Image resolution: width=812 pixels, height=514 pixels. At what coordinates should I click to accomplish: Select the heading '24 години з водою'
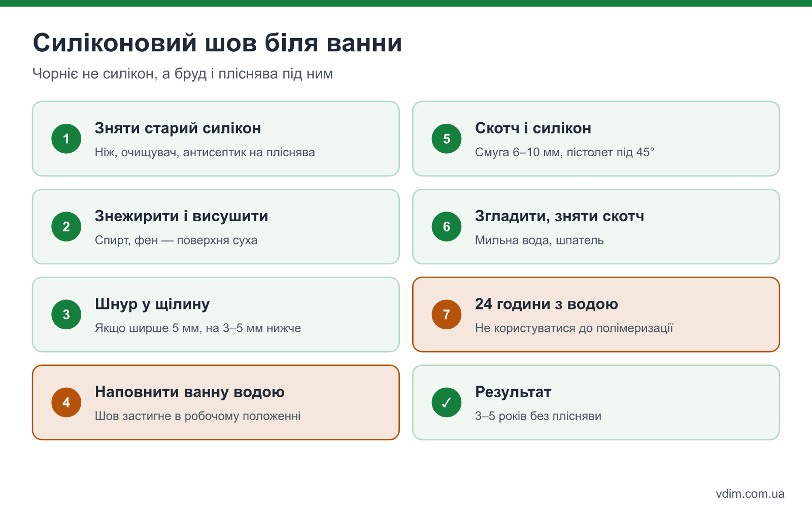[x=547, y=304]
